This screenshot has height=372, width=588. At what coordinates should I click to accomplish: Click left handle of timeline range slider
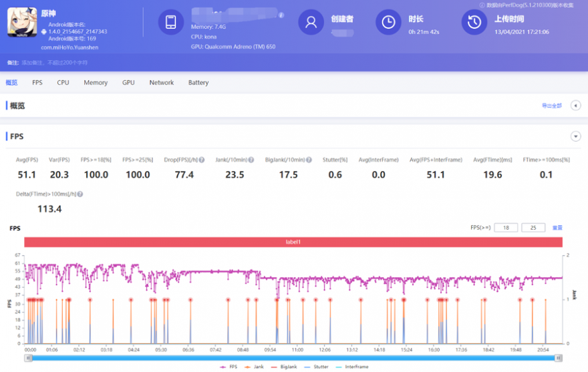tap(29, 358)
